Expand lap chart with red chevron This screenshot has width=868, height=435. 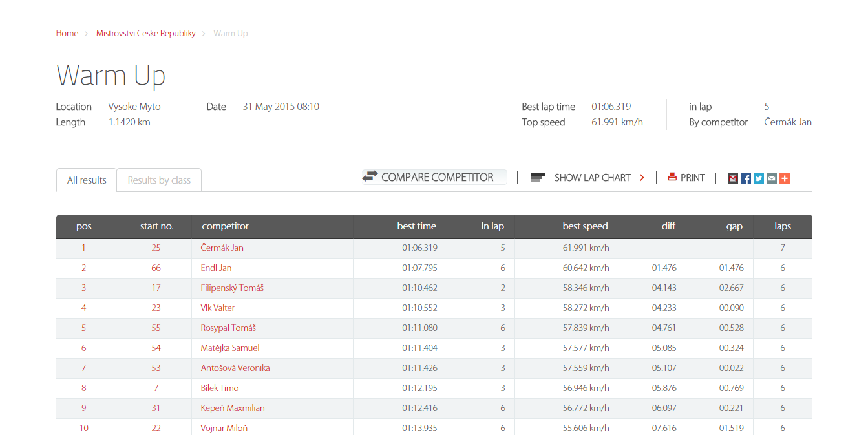click(642, 178)
